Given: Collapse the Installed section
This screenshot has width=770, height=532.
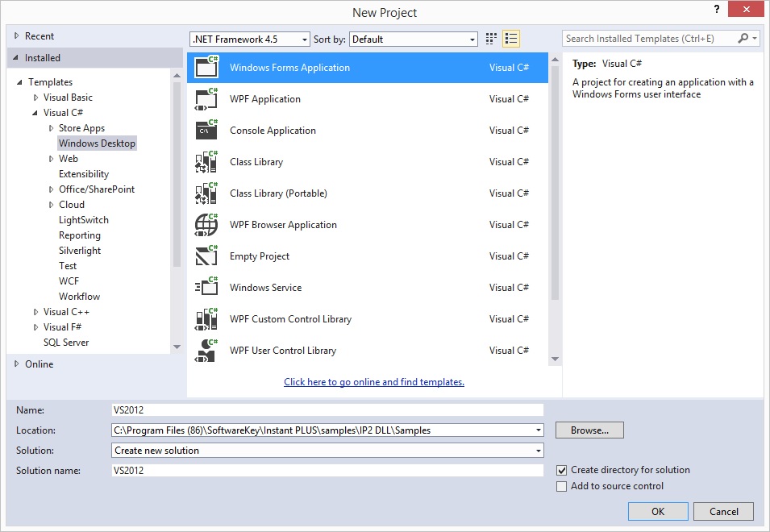Looking at the screenshot, I should [x=16, y=58].
